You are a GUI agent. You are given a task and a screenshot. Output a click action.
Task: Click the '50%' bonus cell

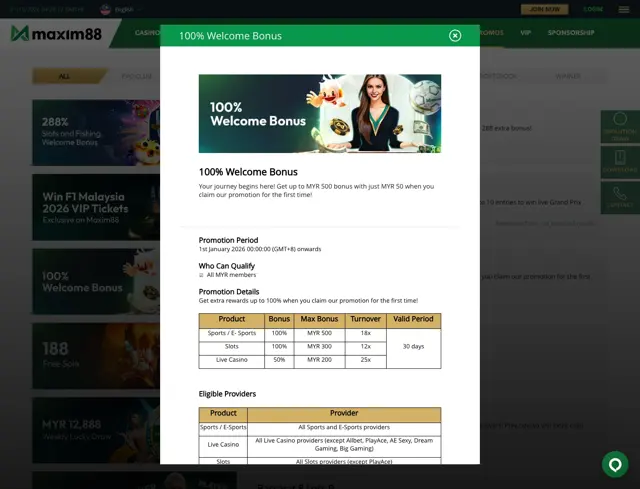pos(279,360)
